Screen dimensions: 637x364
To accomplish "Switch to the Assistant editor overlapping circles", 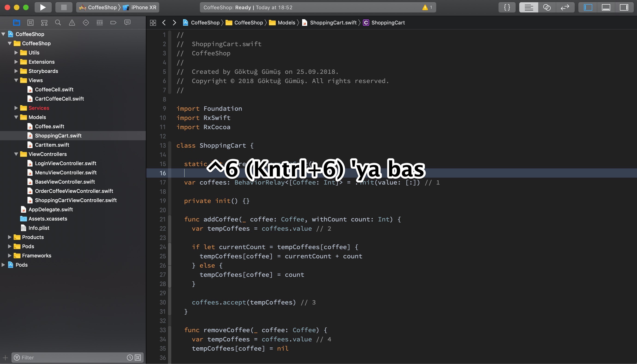I will coord(547,7).
